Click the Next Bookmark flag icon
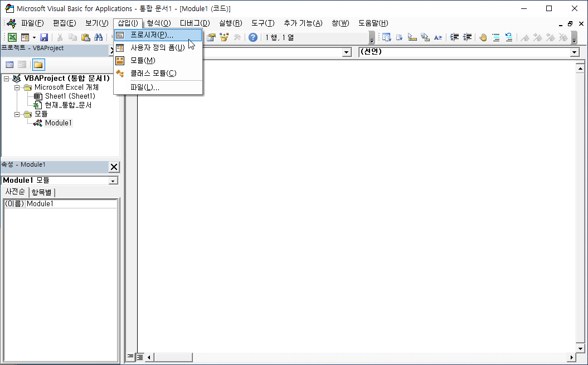 (x=538, y=37)
